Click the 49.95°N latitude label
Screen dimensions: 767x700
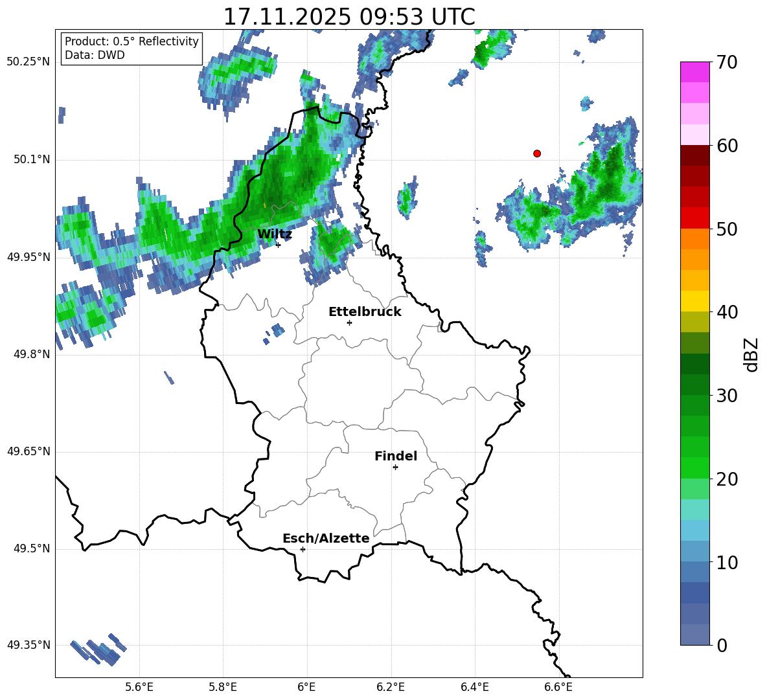point(29,257)
